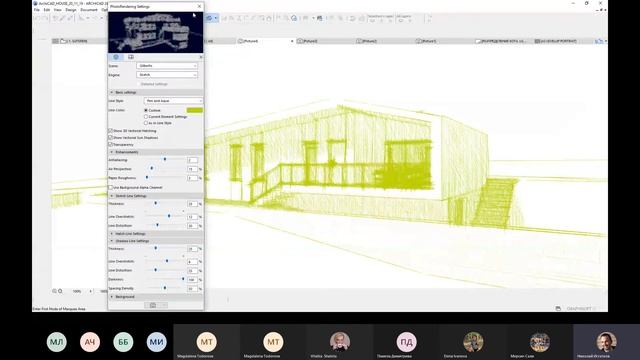Screen dimensions: 640x360
Task: Click the Darkness slider handle
Action: 183,279
